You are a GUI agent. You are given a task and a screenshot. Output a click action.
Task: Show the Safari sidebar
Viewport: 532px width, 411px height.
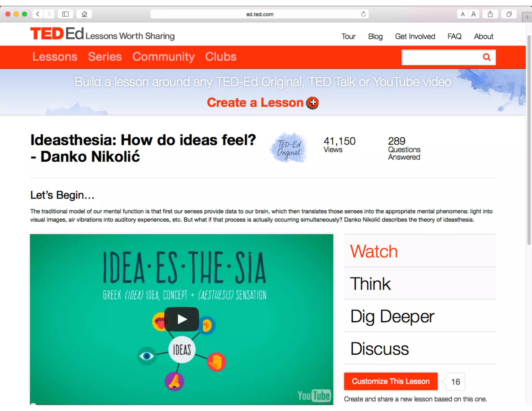(65, 14)
